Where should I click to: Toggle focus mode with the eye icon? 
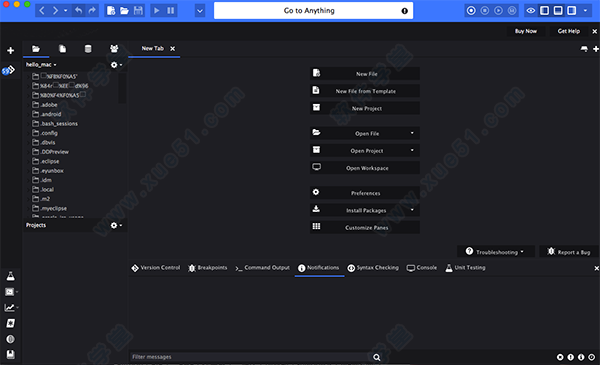point(531,11)
